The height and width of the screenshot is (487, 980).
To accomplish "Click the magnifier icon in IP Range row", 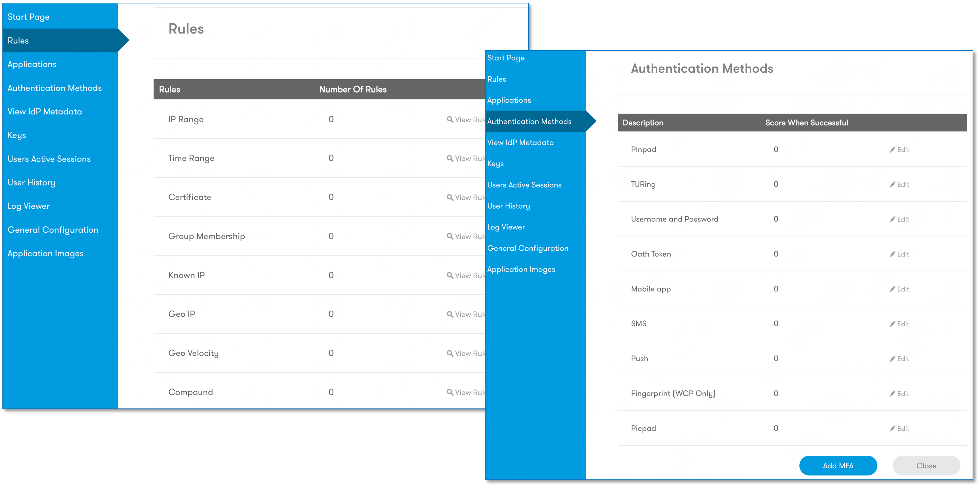I will click(x=450, y=119).
